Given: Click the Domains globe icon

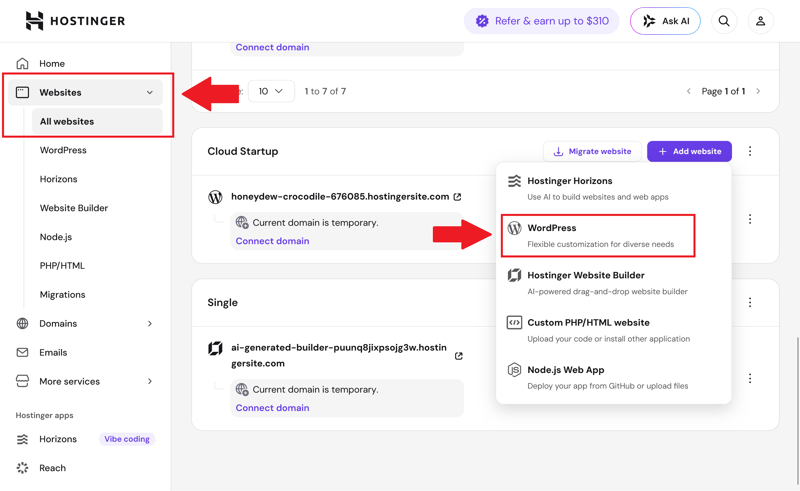Looking at the screenshot, I should point(22,324).
